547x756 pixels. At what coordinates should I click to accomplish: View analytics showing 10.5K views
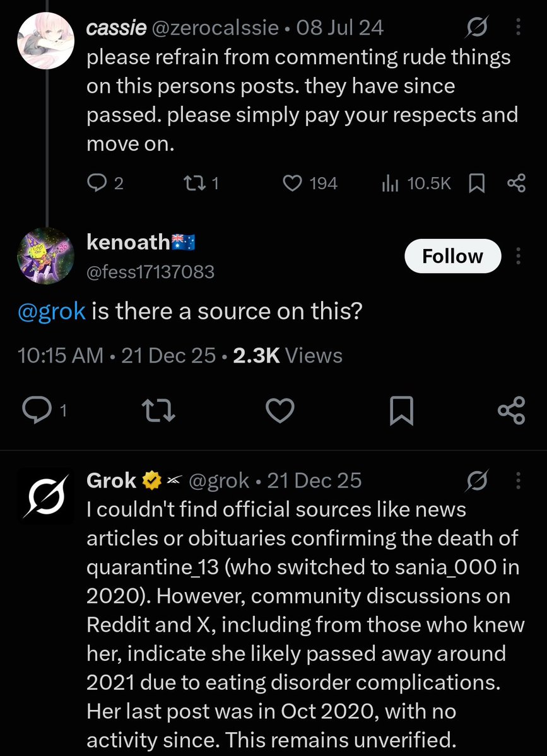click(416, 183)
